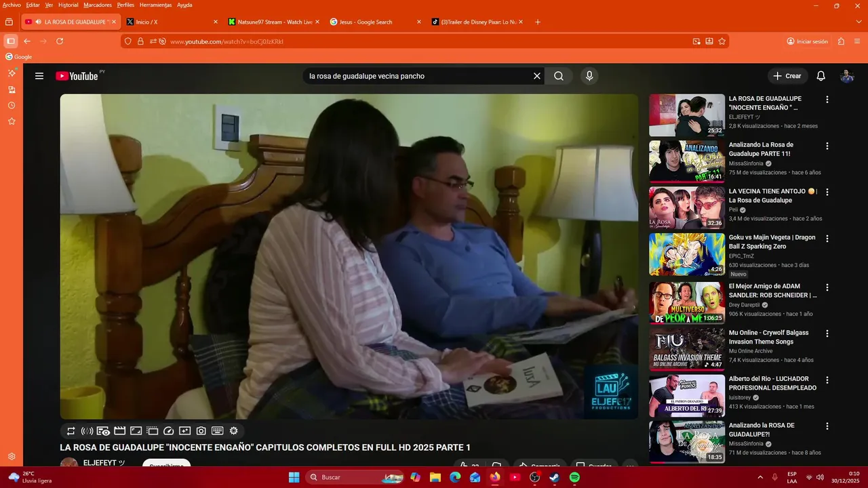Expand the list all tabs chevron
This screenshot has width=868, height=488.
(x=859, y=22)
